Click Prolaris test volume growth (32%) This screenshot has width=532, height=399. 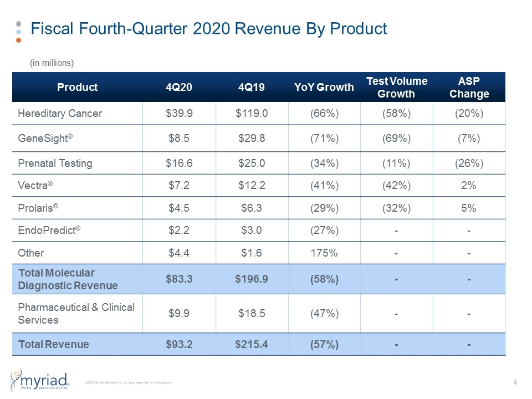click(396, 208)
